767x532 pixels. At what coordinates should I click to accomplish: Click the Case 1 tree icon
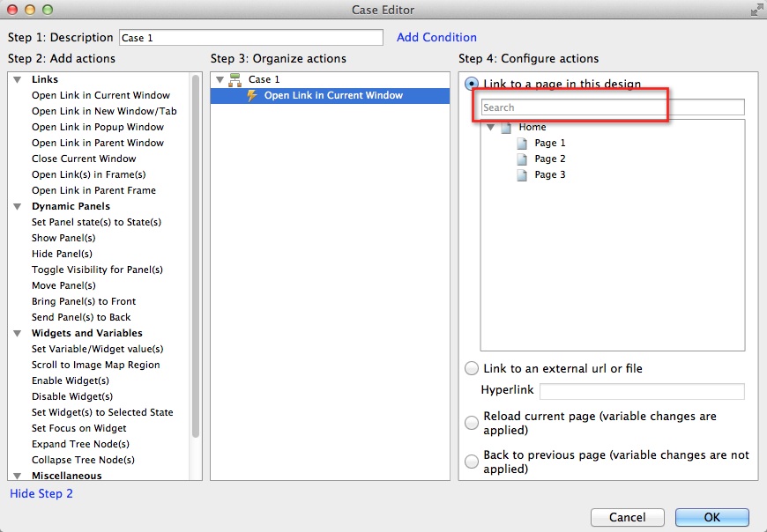point(235,79)
